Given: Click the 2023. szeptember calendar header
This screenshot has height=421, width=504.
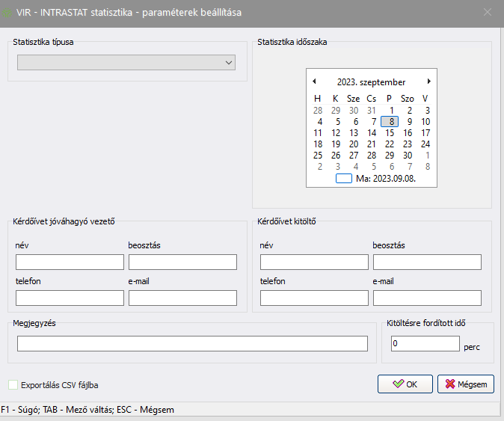Looking at the screenshot, I should (x=371, y=82).
